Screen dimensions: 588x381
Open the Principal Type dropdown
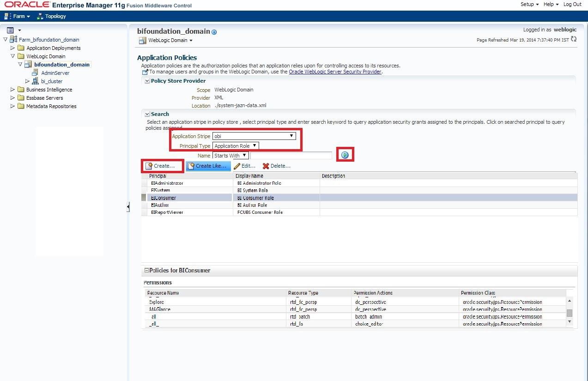pos(236,146)
